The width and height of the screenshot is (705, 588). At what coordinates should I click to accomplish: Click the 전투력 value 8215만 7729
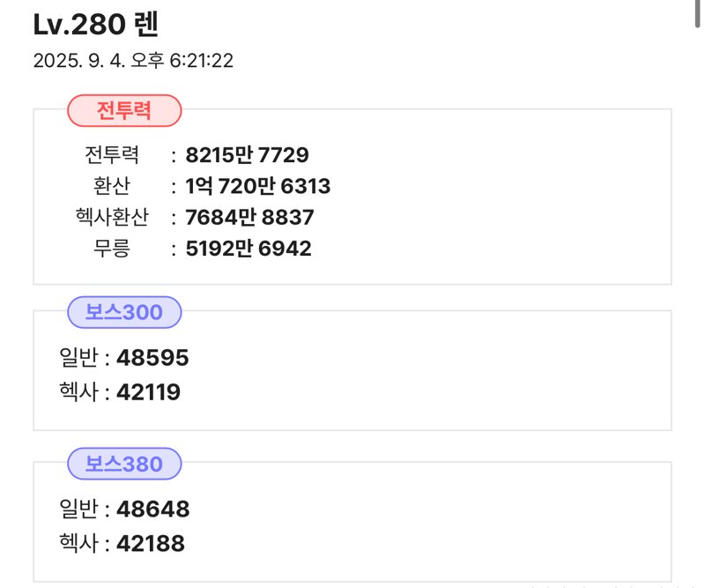(x=248, y=155)
